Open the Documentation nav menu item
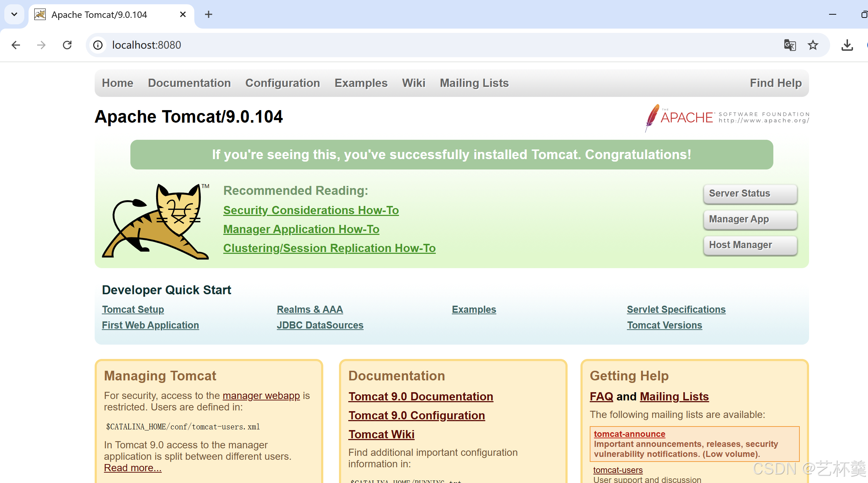This screenshot has height=483, width=868. 189,83
